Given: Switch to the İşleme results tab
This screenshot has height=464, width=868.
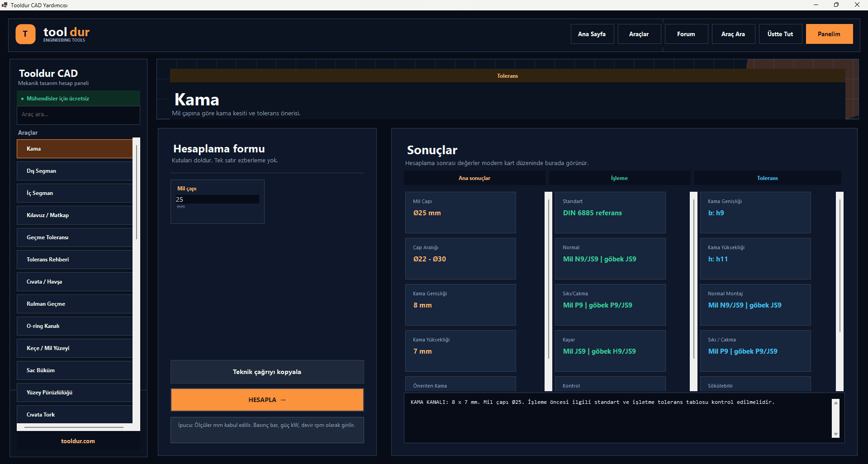Looking at the screenshot, I should 619,178.
